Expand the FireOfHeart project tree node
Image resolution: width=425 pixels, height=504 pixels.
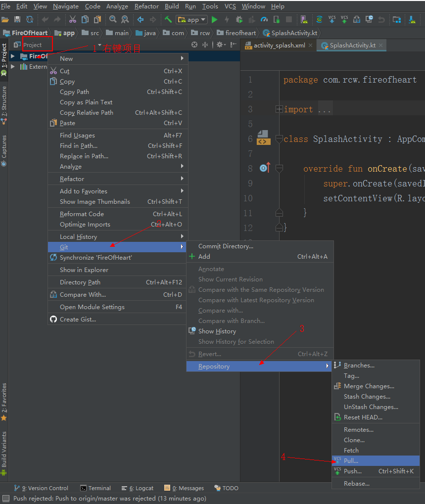pos(12,56)
